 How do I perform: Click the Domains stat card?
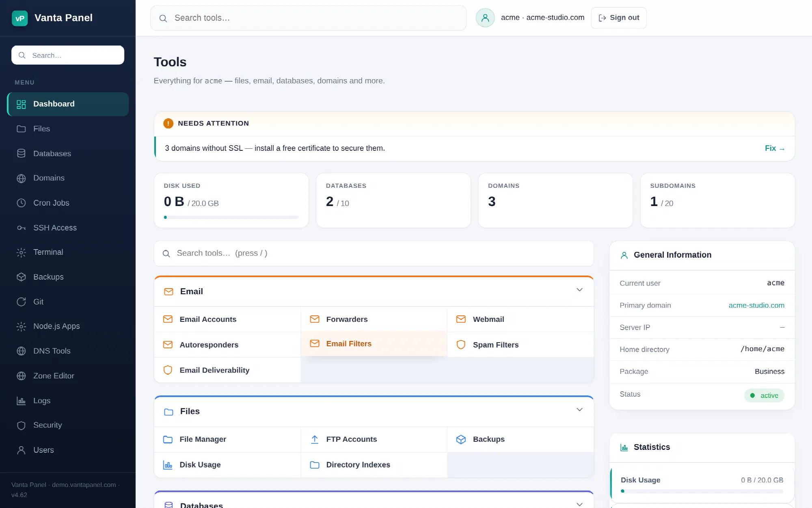click(555, 200)
